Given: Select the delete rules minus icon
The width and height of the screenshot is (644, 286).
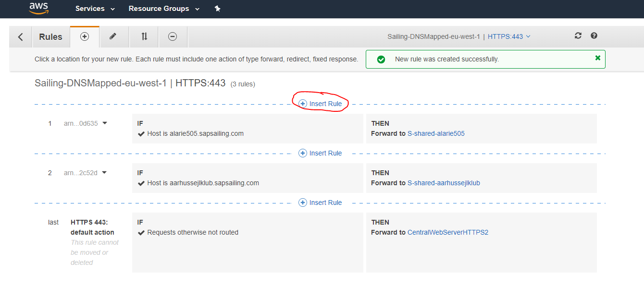Looking at the screenshot, I should (x=173, y=36).
